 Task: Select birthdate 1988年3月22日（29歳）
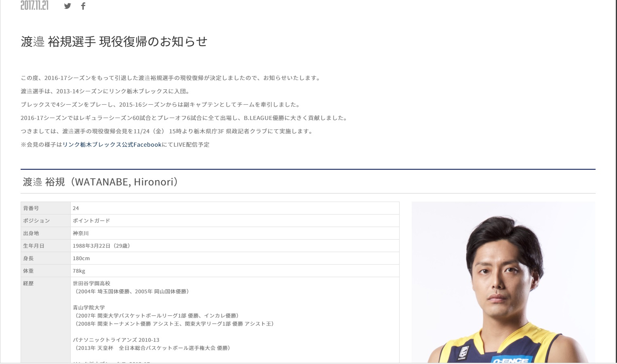click(x=101, y=246)
